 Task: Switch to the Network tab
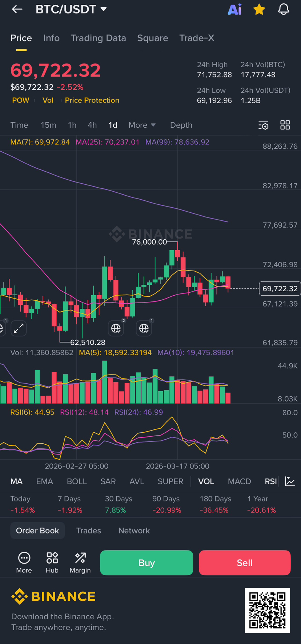[x=134, y=531]
